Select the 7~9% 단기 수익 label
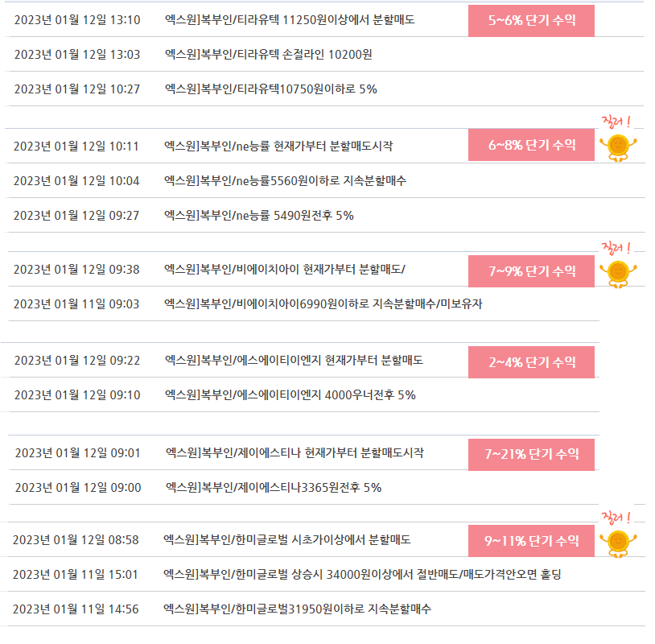The width and height of the screenshot is (655, 644). click(x=531, y=271)
